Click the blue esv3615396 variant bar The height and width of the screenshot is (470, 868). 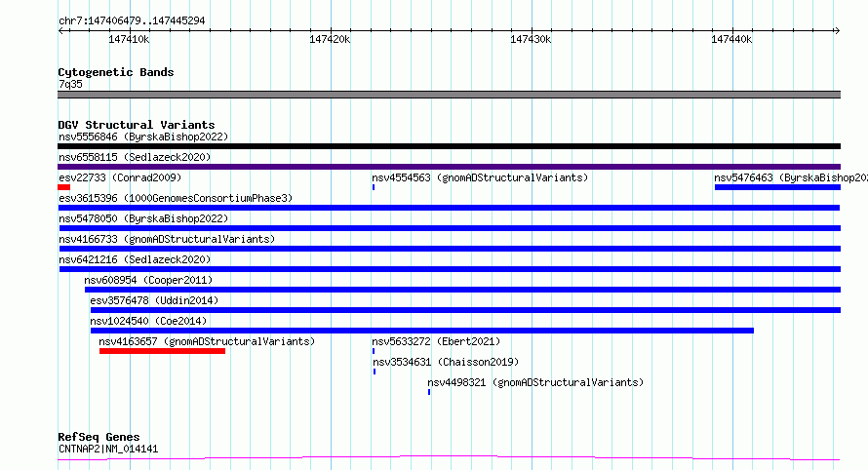pos(449,208)
